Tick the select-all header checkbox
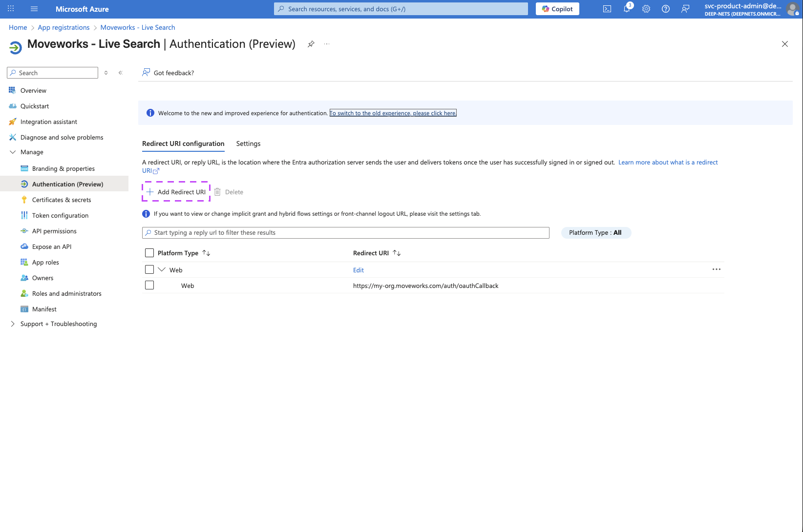The height and width of the screenshot is (532, 803). [x=149, y=253]
